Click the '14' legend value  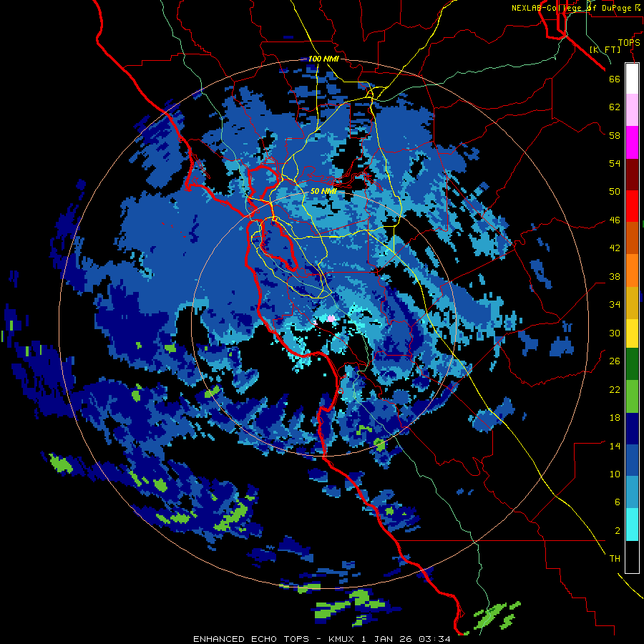615,446
